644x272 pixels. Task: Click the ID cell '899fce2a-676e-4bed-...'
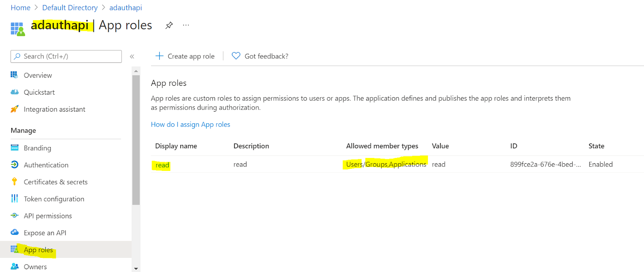pyautogui.click(x=545, y=164)
